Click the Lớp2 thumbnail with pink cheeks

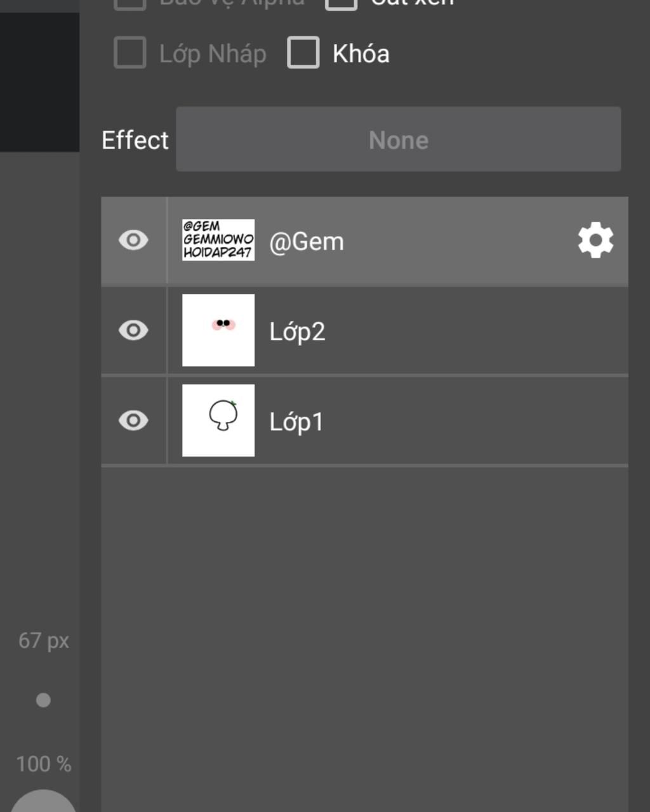coord(218,330)
